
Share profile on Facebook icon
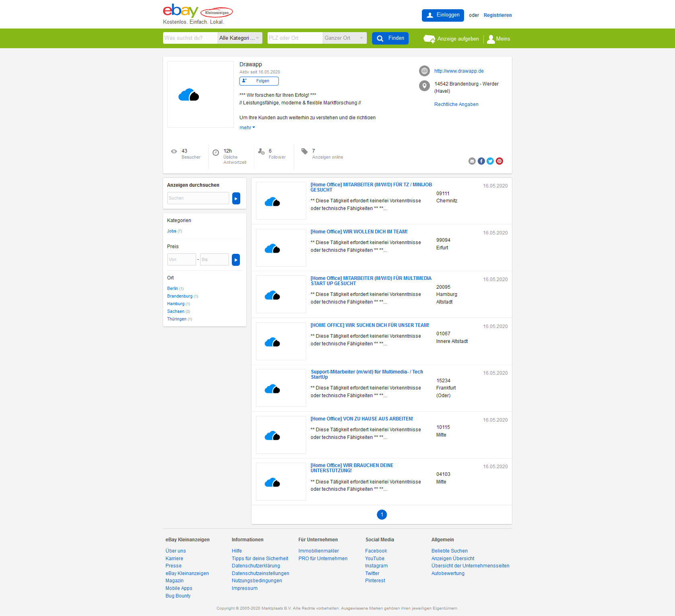[481, 161]
